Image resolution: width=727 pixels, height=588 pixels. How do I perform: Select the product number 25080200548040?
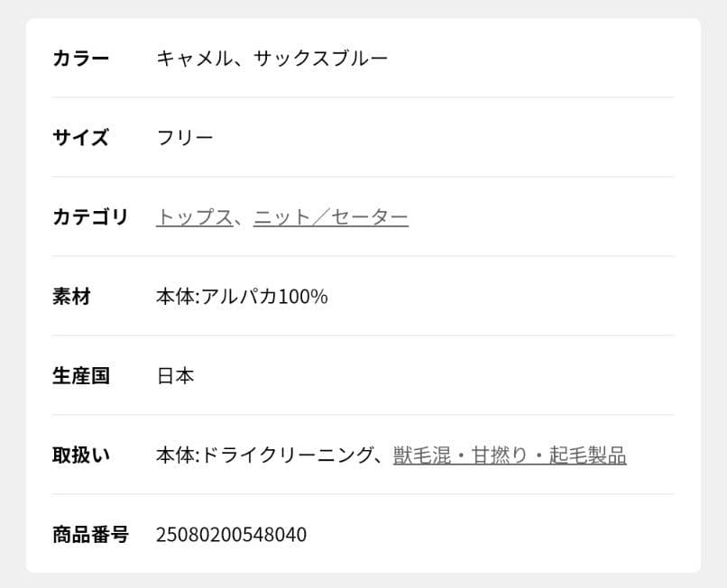[233, 534]
